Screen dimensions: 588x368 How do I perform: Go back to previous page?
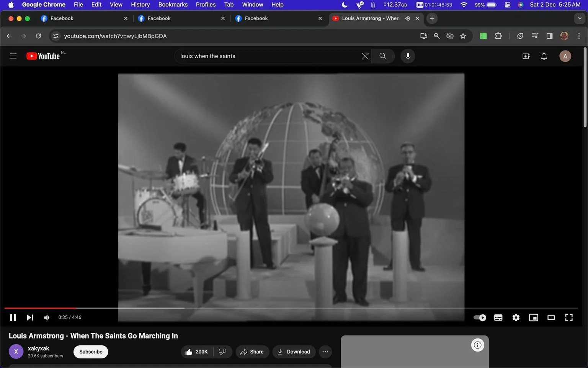click(9, 36)
